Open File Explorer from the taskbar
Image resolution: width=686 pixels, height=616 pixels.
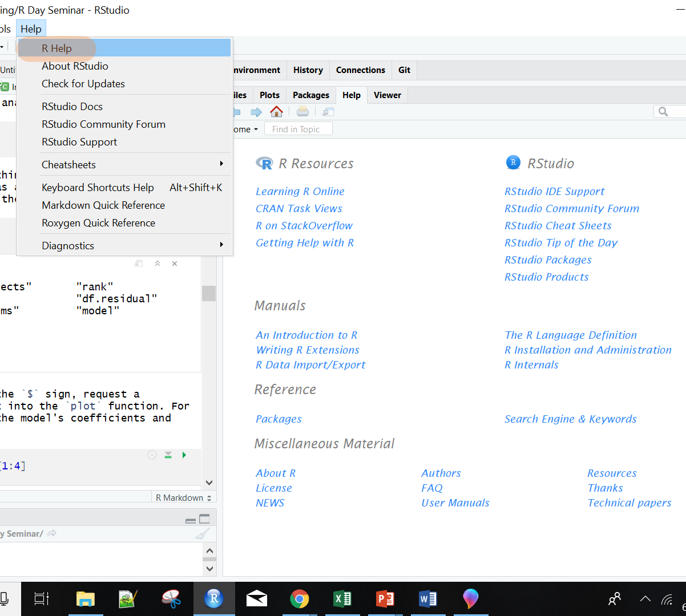pos(86,599)
